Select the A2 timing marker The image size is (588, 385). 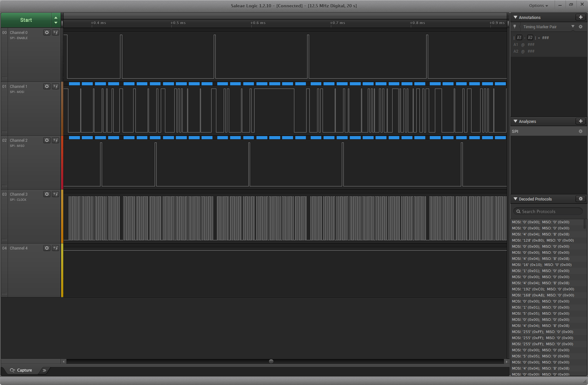pyautogui.click(x=530, y=38)
